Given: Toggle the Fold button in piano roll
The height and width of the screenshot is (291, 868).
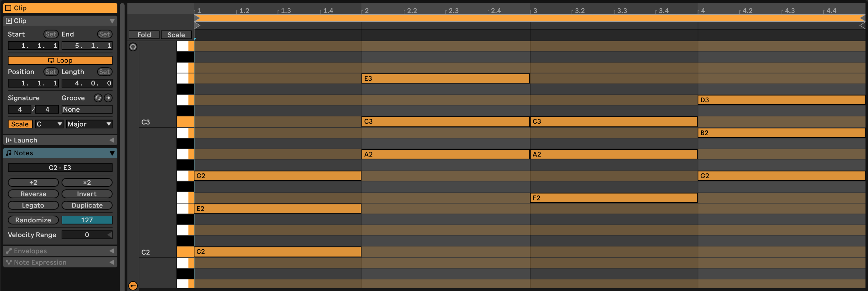Looking at the screenshot, I should [x=144, y=35].
